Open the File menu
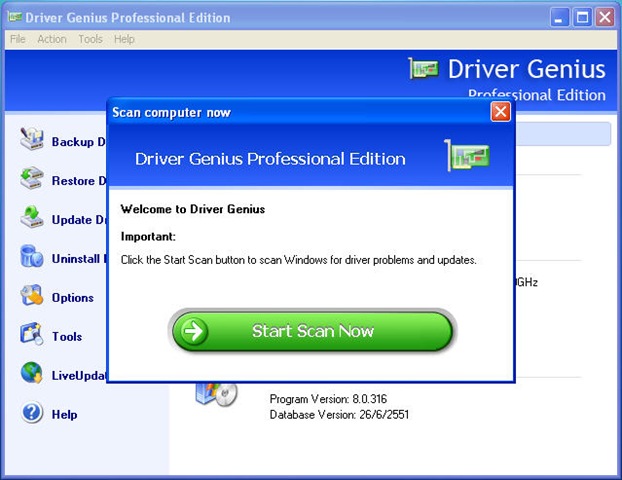 [17, 39]
